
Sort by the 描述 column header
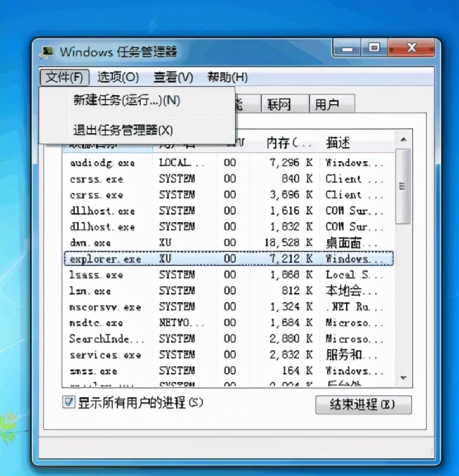[x=357, y=143]
